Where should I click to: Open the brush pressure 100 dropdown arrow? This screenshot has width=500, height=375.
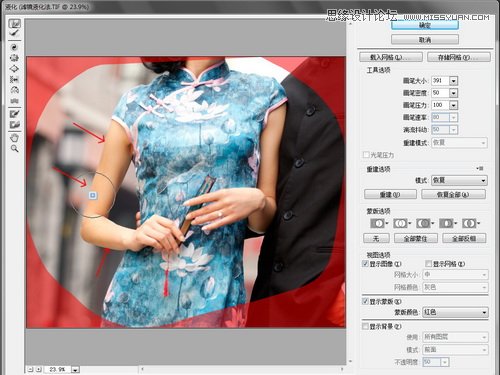tap(453, 105)
